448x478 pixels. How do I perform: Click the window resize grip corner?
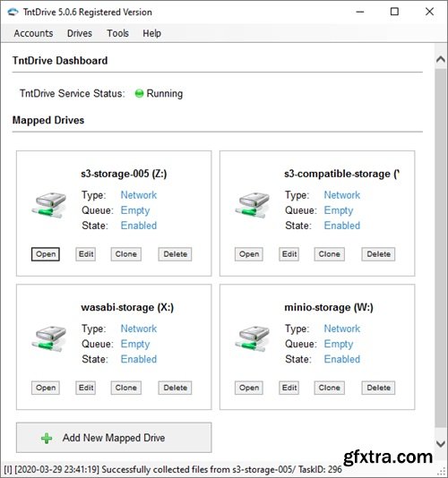click(x=442, y=472)
